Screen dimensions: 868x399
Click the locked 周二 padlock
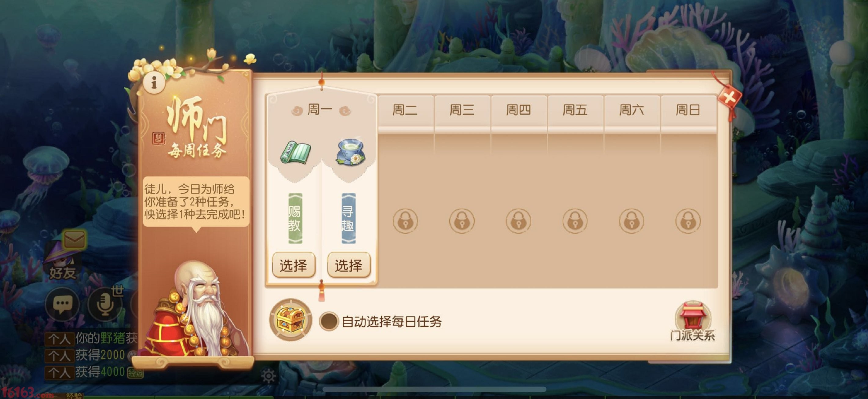[x=405, y=221]
